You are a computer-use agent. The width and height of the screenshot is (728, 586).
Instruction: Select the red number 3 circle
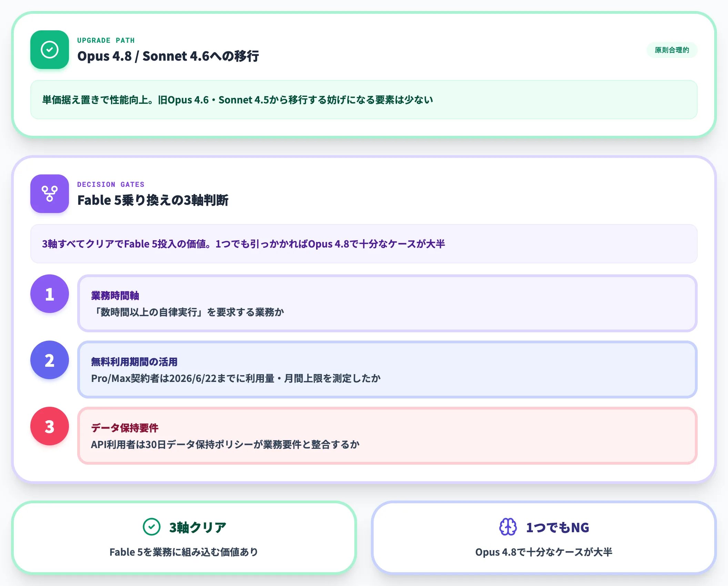50,426
